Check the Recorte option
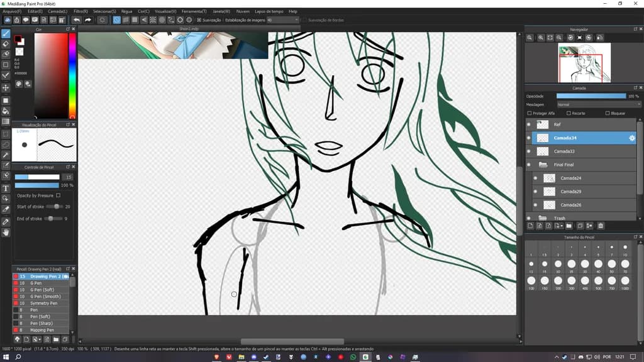644x362 pixels. tap(569, 113)
